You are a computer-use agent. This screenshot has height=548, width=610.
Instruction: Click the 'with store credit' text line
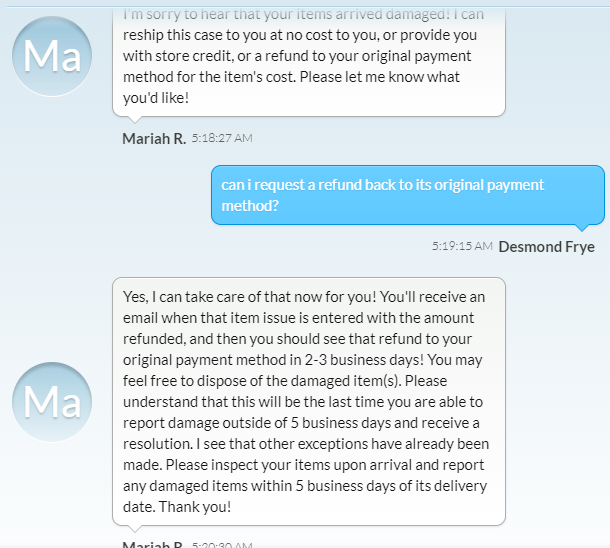pyautogui.click(x=297, y=56)
